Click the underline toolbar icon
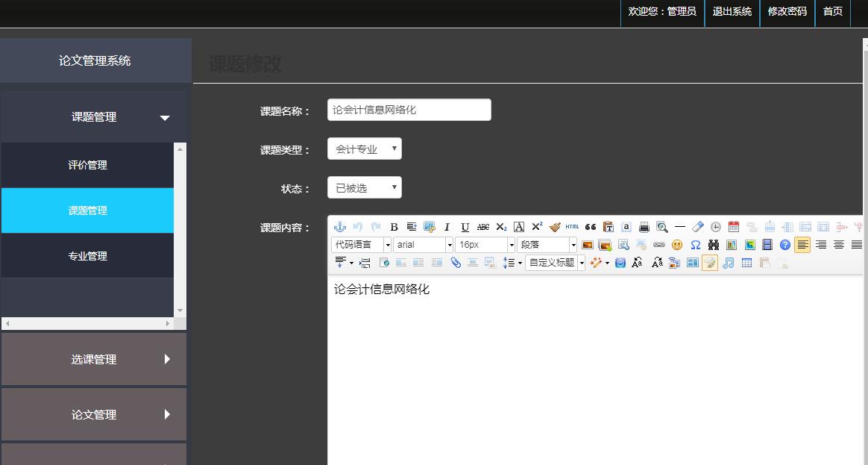Viewport: 868px width, 465px height. point(465,227)
